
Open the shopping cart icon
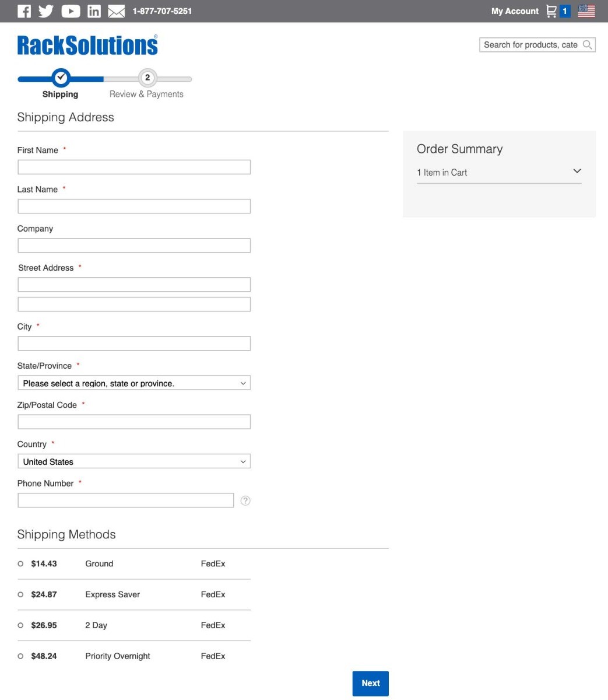click(551, 11)
